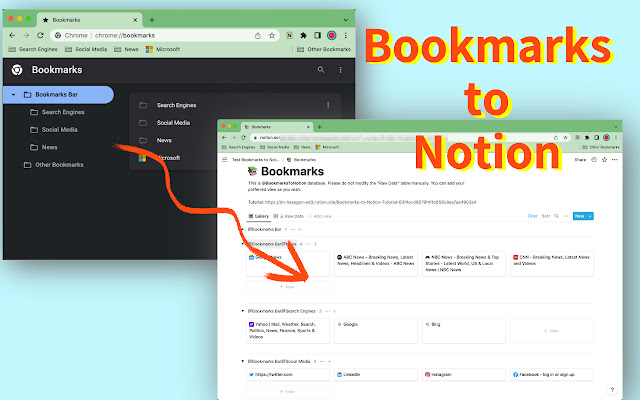Open the Bing gallery card in Notion

(464, 331)
